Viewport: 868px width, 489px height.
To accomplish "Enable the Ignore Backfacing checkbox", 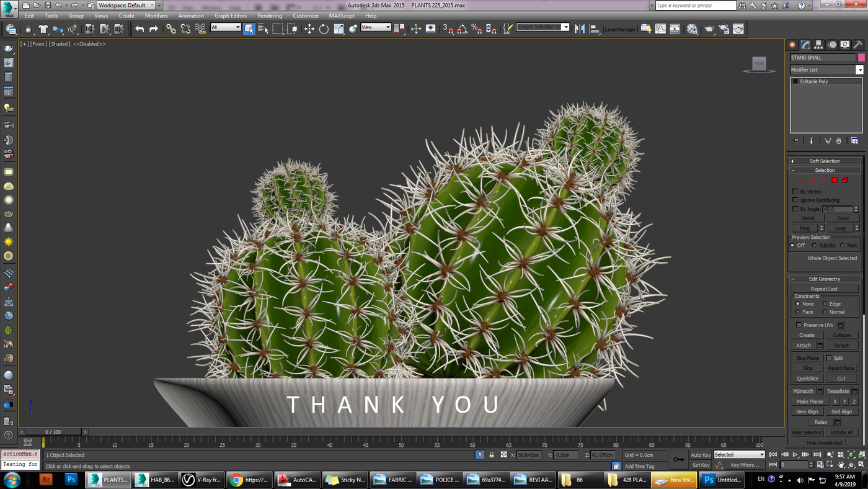I will (x=795, y=200).
